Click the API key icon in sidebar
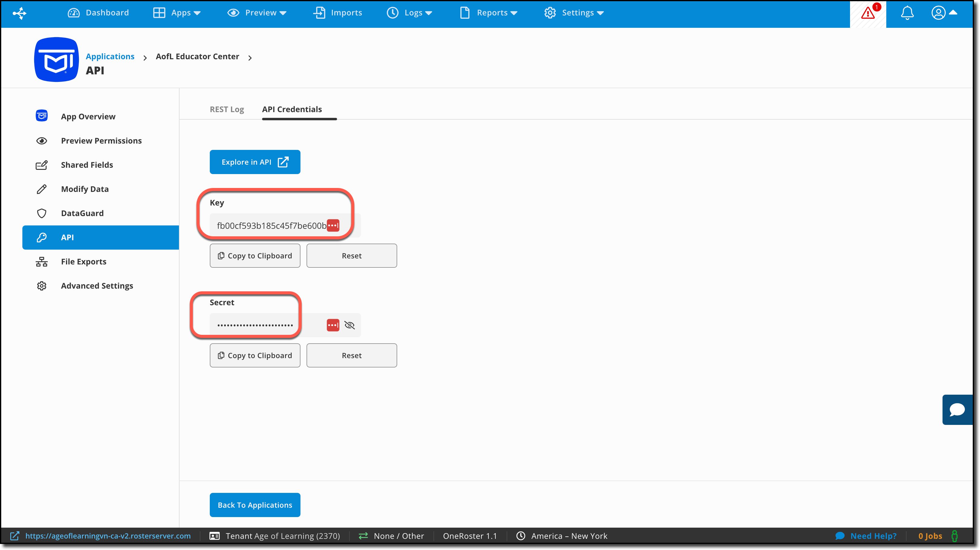This screenshot has width=980, height=550. [x=42, y=238]
